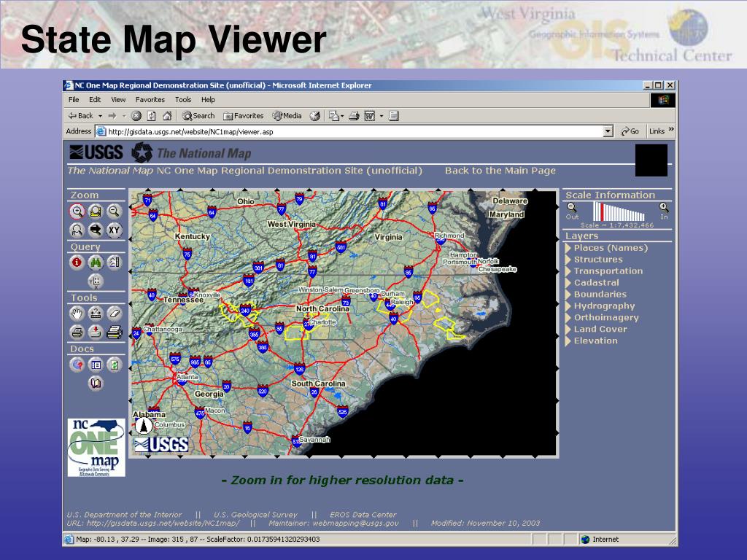
Task: Click the blue list panel Docs icon
Action: coord(96,365)
